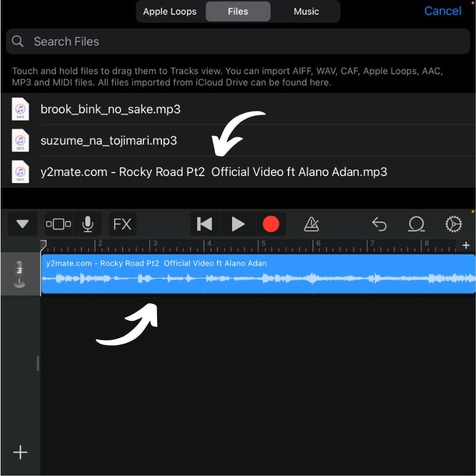Select suzume_na_tojimari.mp3 file name
Viewport: 476px width, 476px height.
click(x=109, y=140)
